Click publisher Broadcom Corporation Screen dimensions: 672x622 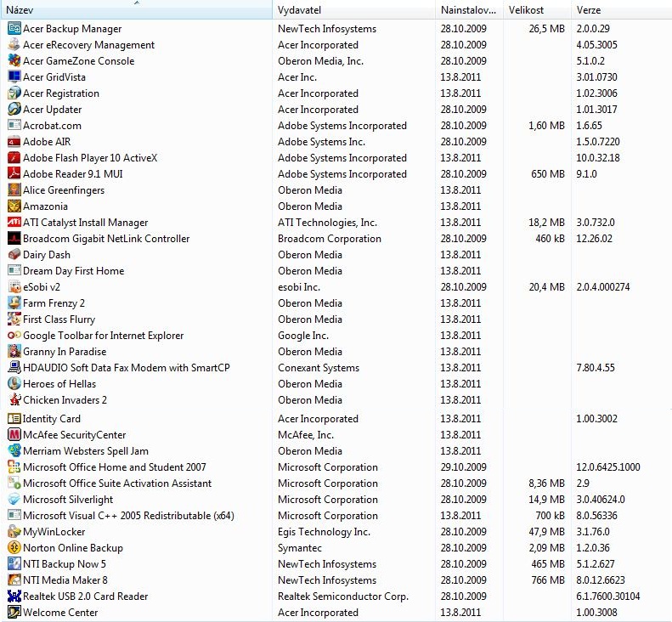click(329, 239)
